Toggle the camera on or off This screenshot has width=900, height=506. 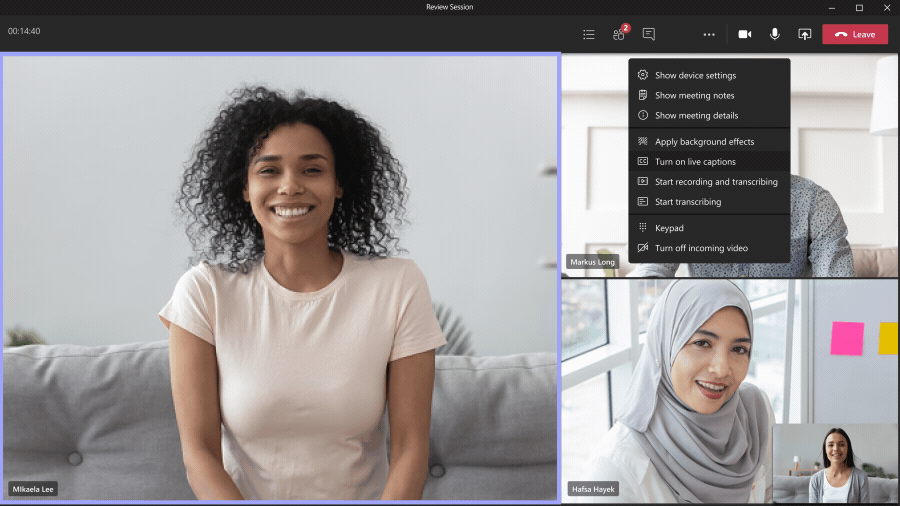pos(744,34)
